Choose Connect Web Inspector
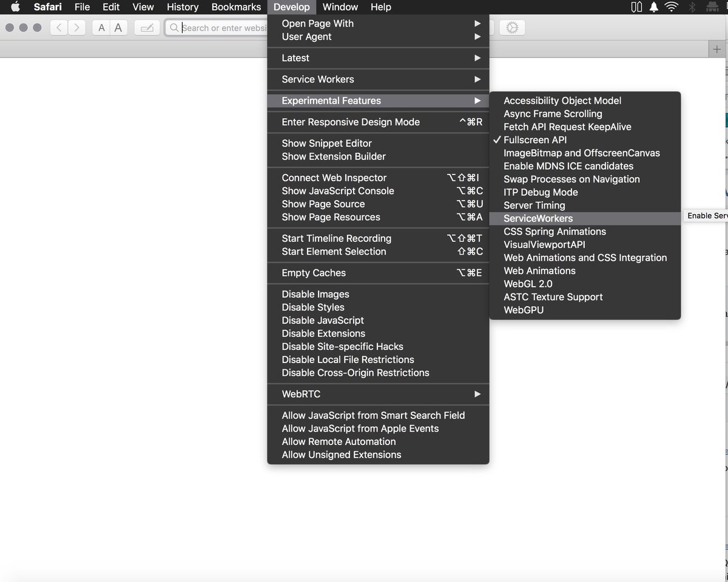The width and height of the screenshot is (728, 582). [x=378, y=178]
